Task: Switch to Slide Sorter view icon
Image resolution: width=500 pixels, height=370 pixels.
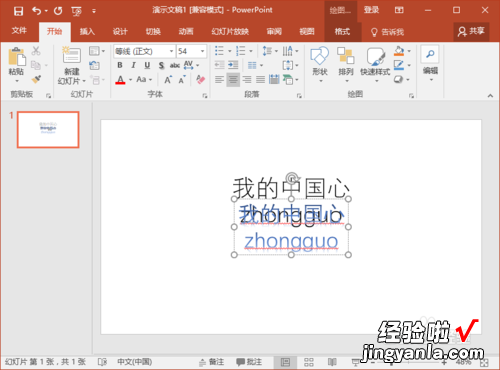Action: pyautogui.click(x=309, y=362)
